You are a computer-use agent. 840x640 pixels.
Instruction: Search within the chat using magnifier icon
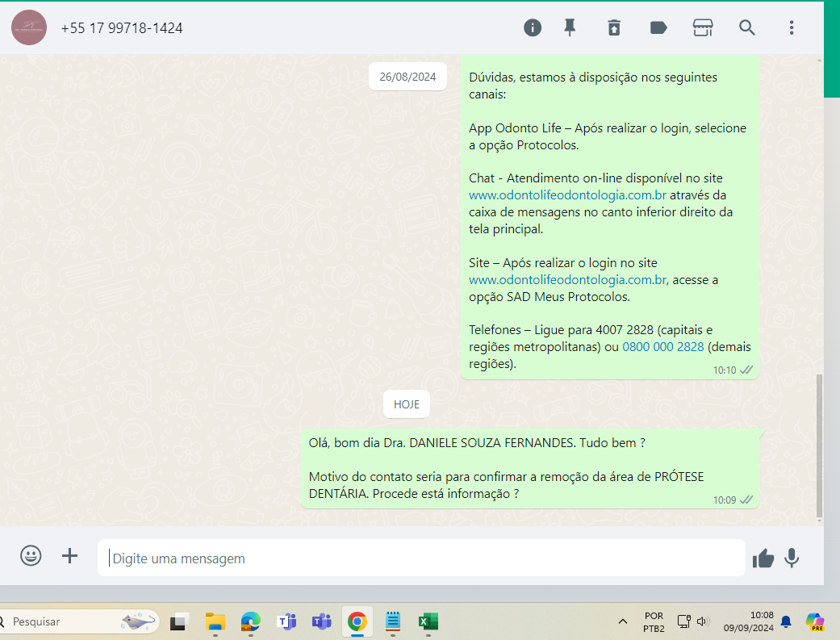pos(746,27)
